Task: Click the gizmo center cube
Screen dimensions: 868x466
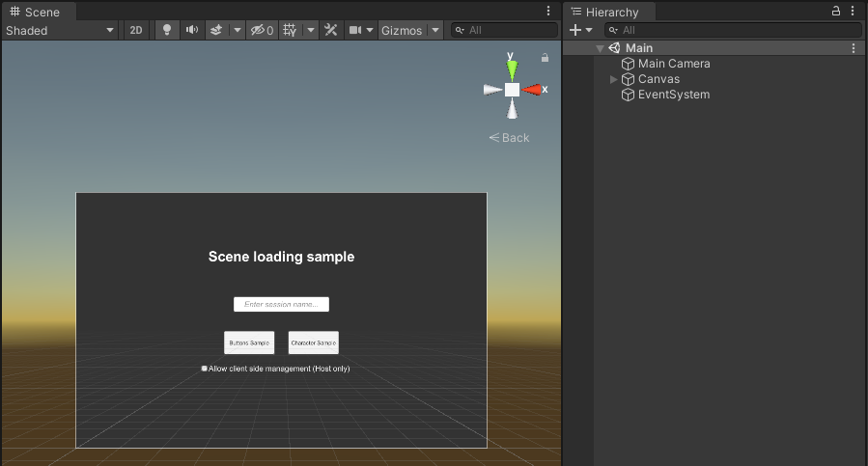Action: pyautogui.click(x=512, y=90)
